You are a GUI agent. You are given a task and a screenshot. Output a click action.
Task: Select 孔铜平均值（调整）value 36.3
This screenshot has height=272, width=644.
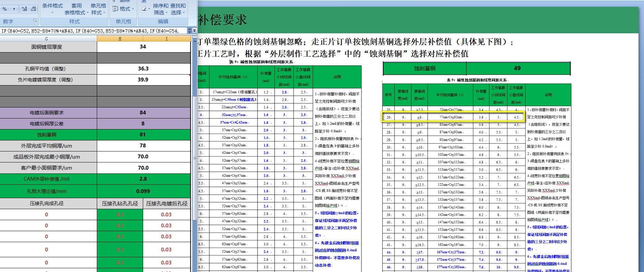coord(143,69)
